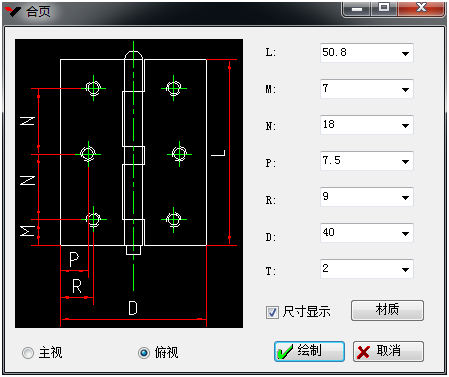Expand the R dropdown arrow
This screenshot has width=449, height=377.
coord(405,197)
